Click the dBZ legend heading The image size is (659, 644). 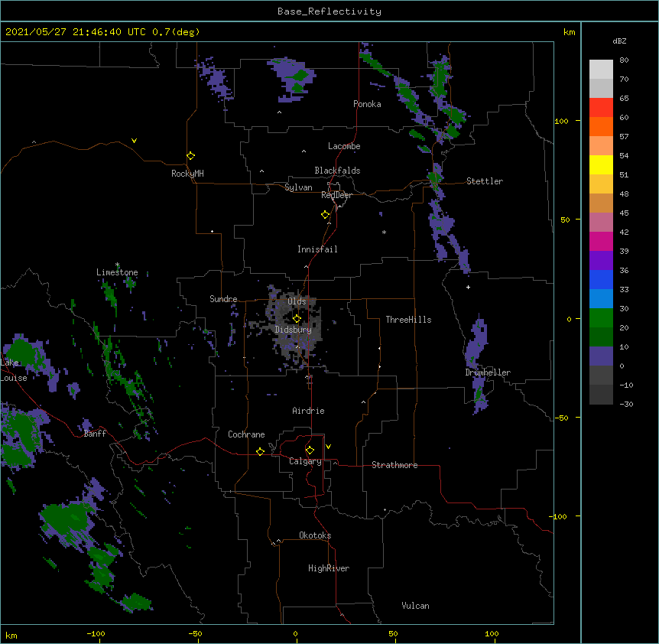[619, 41]
